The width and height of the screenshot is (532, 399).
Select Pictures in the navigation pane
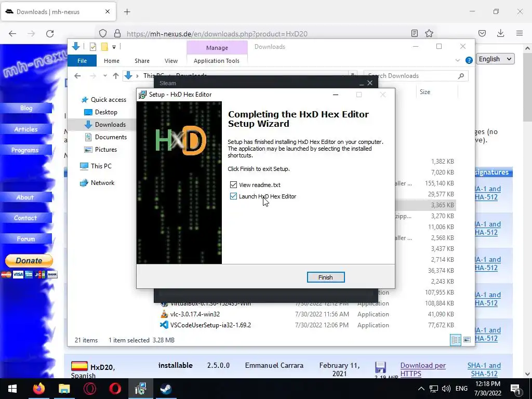point(101,150)
